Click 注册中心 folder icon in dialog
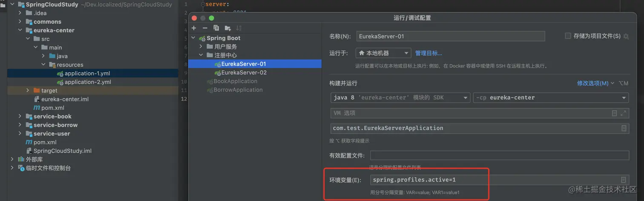This screenshot has height=201, width=644. pos(210,55)
